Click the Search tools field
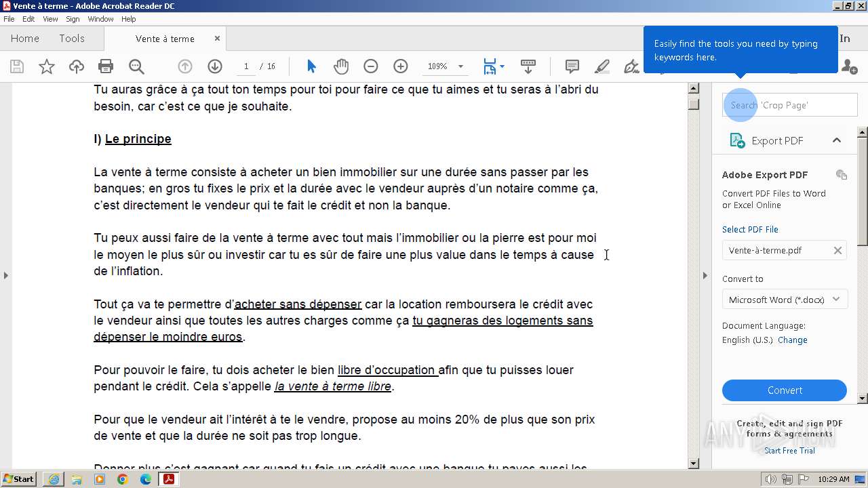This screenshot has height=488, width=868. pyautogui.click(x=790, y=105)
